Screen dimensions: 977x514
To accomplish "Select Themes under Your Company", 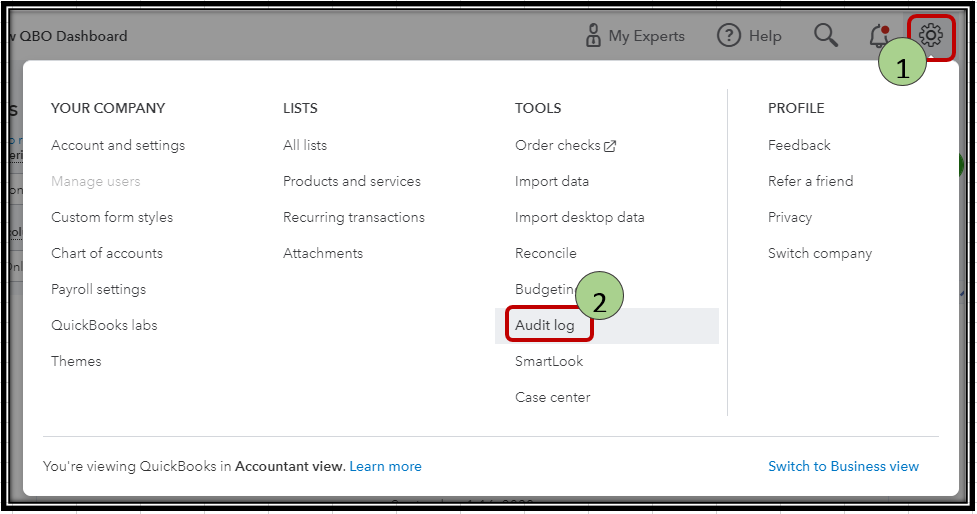I will [x=76, y=361].
